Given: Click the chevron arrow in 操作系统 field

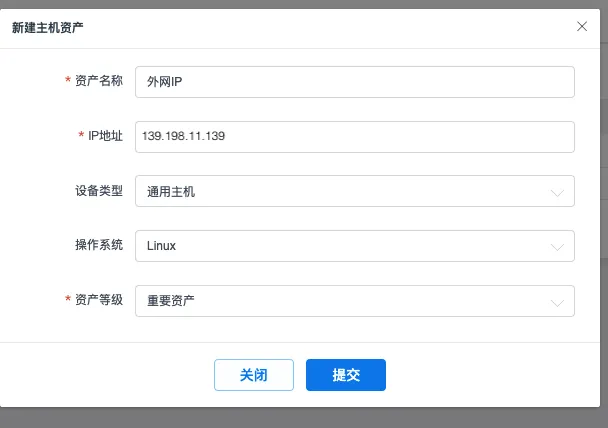Looking at the screenshot, I should pyautogui.click(x=557, y=246).
